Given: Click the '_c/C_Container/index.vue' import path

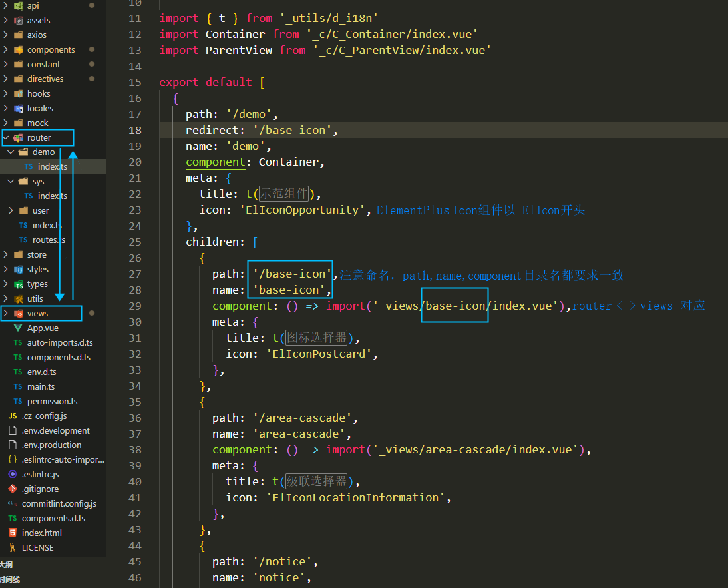Looking at the screenshot, I should click(393, 35).
